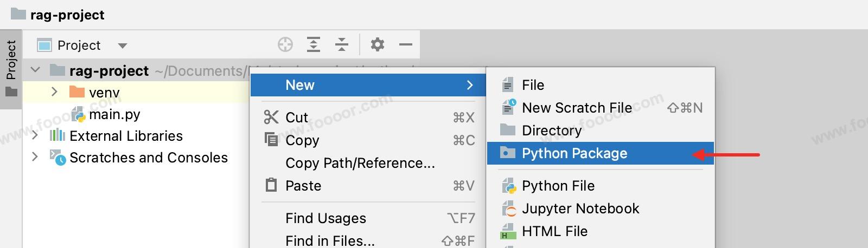Click the Python File icon in submenu
The height and width of the screenshot is (248, 868).
click(508, 186)
